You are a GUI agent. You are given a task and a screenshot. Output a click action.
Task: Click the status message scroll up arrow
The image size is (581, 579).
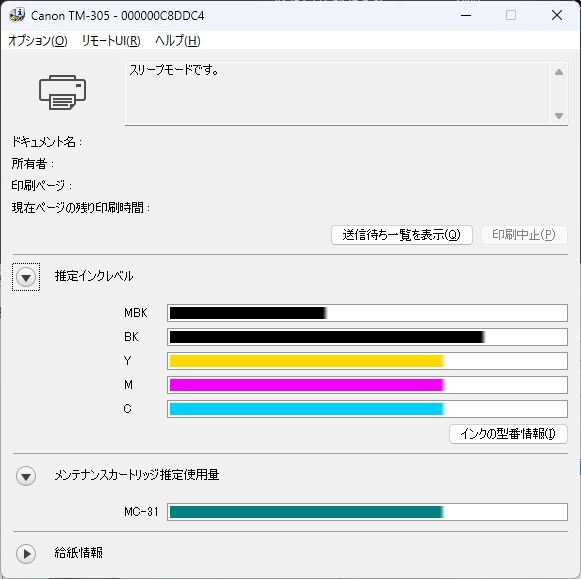pyautogui.click(x=559, y=72)
